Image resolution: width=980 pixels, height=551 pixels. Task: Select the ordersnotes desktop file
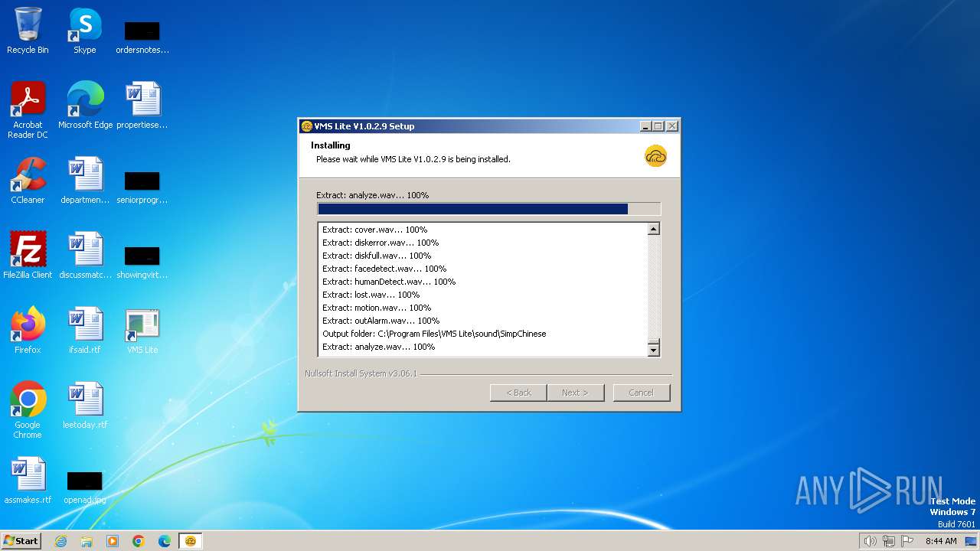pyautogui.click(x=142, y=37)
